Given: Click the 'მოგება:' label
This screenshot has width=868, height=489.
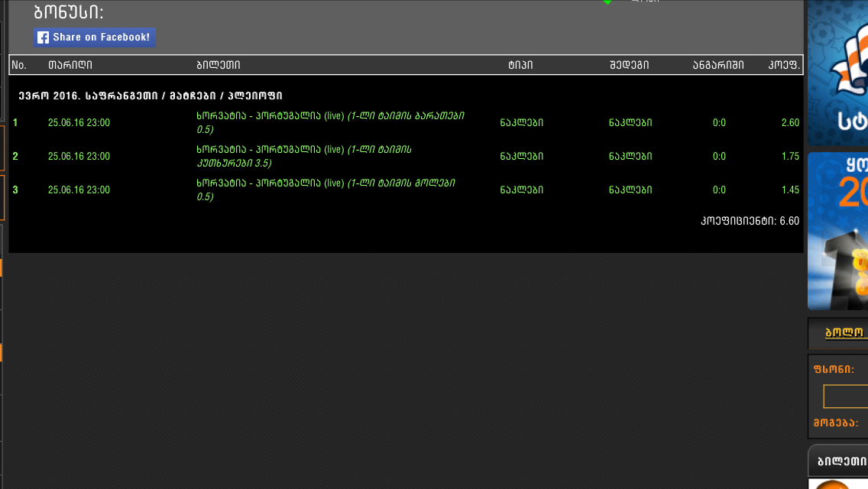Looking at the screenshot, I should 836,423.
